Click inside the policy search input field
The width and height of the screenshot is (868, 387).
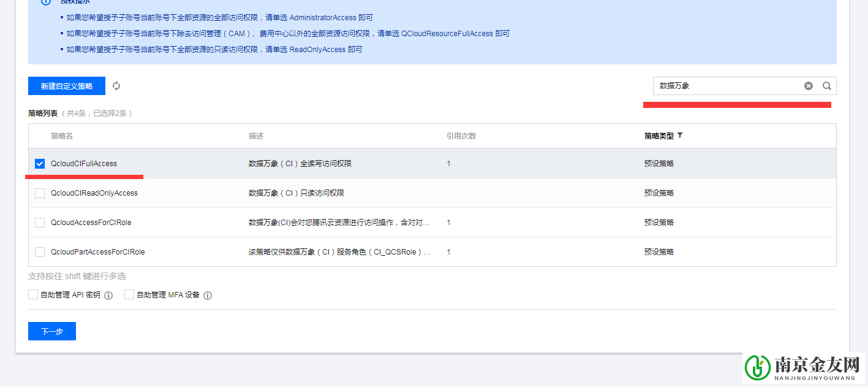(x=723, y=86)
